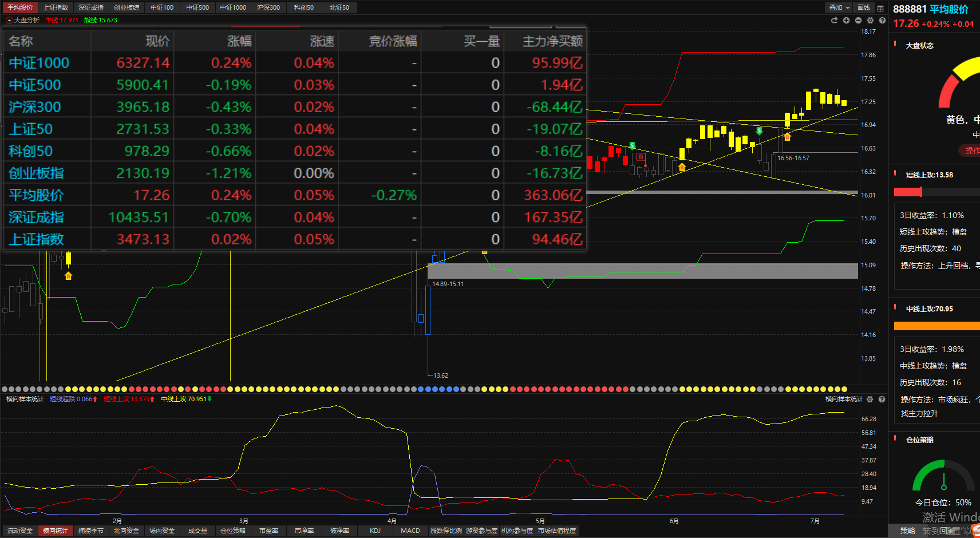Click the 上证50 row name in the table
Viewport: 980px width, 538px height.
point(31,129)
